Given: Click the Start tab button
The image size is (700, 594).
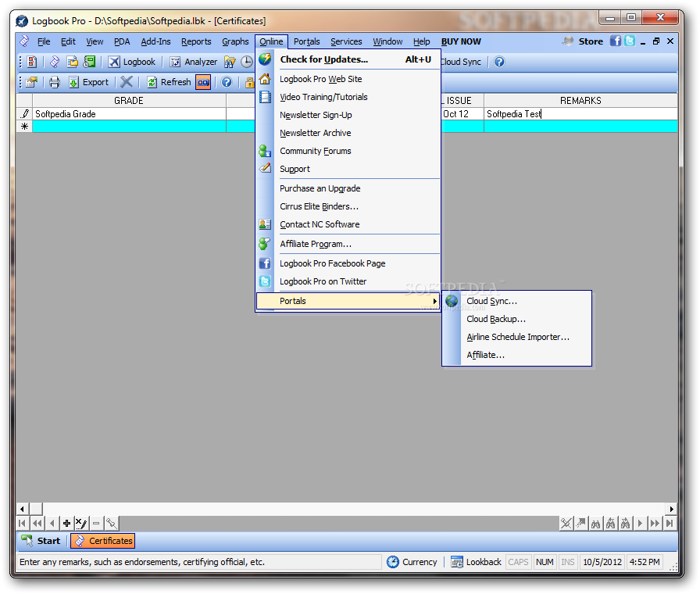Looking at the screenshot, I should pos(41,541).
